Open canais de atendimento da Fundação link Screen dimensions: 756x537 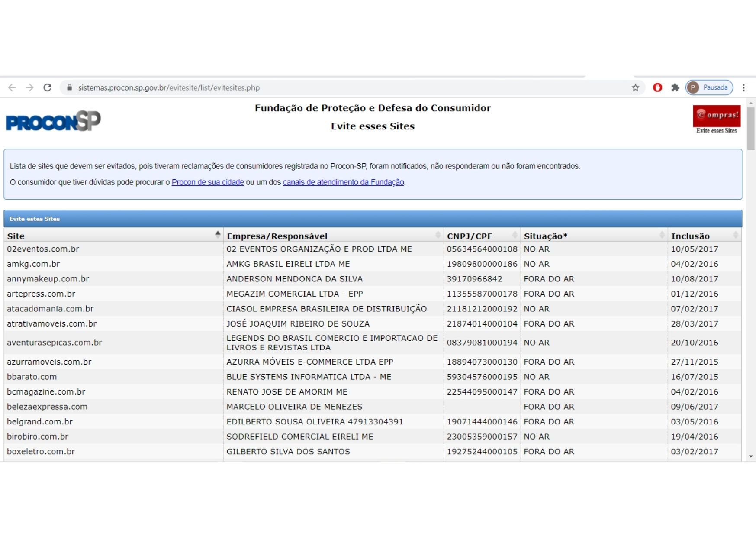tap(343, 182)
